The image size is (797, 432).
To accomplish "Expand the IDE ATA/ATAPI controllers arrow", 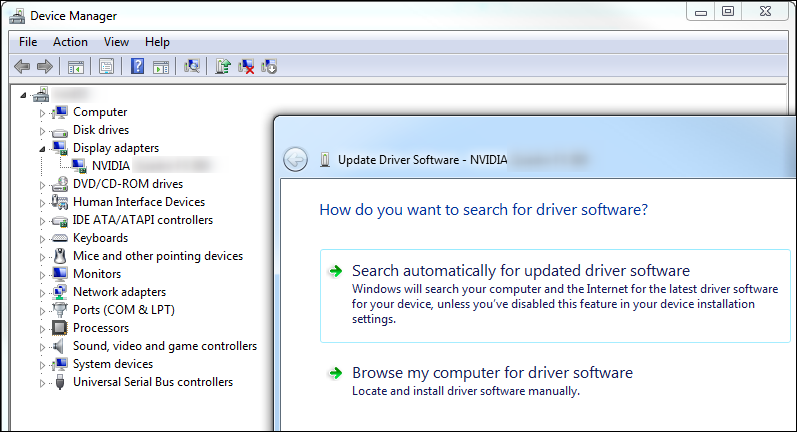I will coord(42,221).
